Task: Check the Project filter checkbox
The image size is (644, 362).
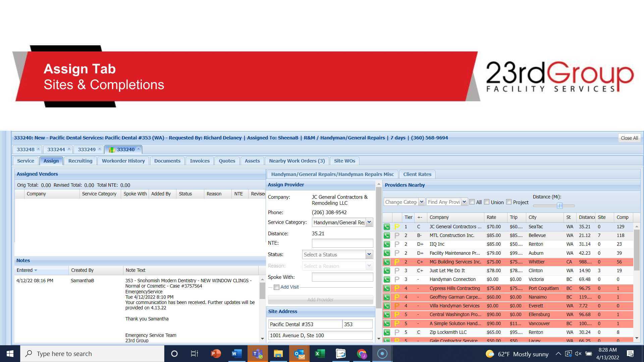Action: pos(508,202)
